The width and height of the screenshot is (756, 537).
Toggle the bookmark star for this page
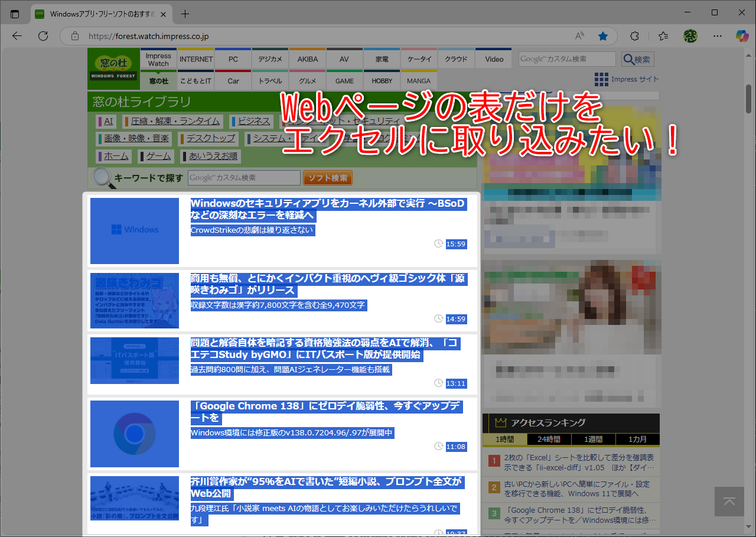click(602, 36)
